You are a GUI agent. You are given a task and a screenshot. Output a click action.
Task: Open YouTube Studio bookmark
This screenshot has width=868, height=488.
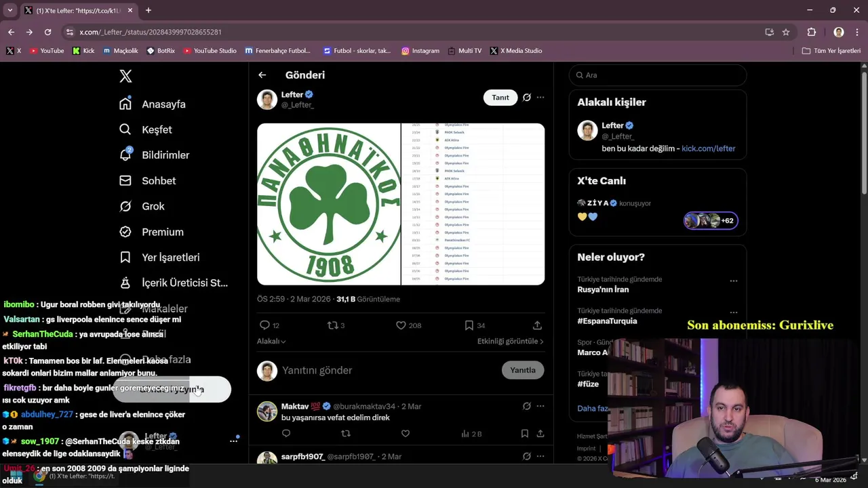210,51
